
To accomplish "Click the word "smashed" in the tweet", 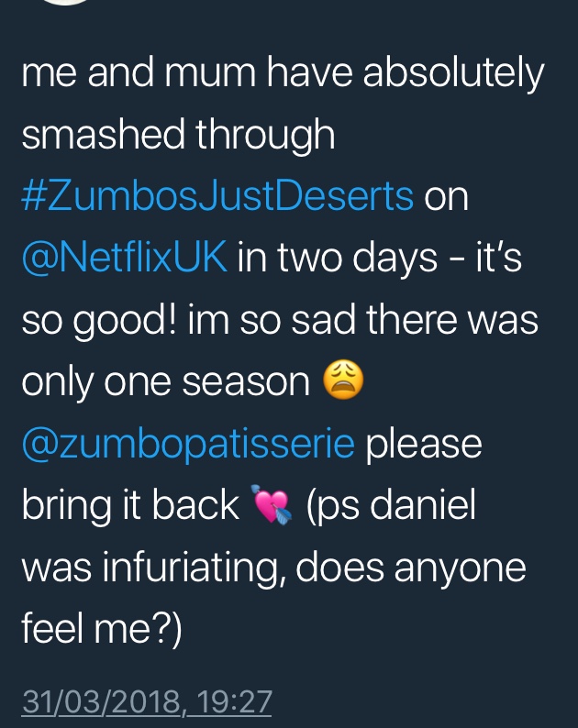I will pyautogui.click(x=102, y=135).
